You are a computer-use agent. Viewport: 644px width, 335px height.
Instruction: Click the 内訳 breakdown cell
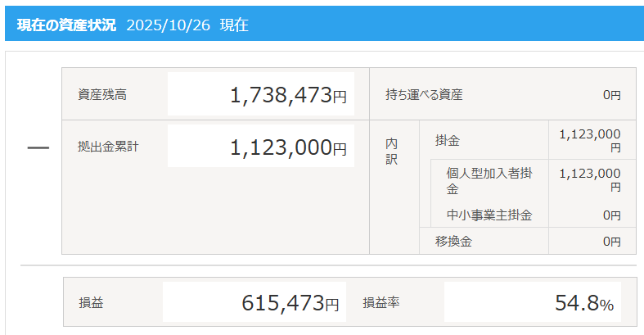tap(392, 151)
